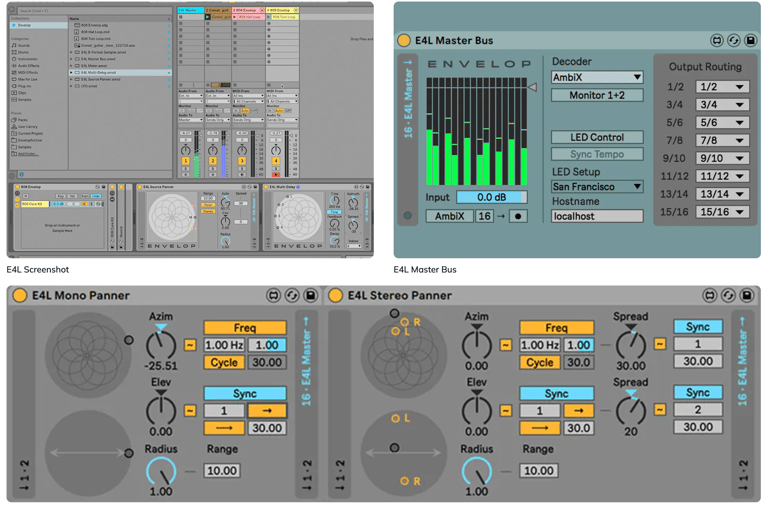The width and height of the screenshot is (768, 507).
Task: Click the long arrow button in Stereo Panner Elev section
Action: [x=540, y=428]
